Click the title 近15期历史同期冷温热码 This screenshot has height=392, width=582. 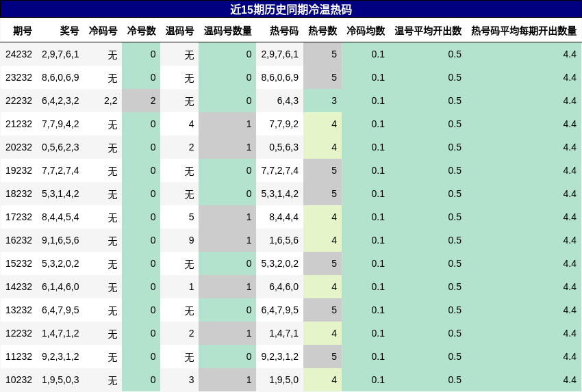coord(290,10)
